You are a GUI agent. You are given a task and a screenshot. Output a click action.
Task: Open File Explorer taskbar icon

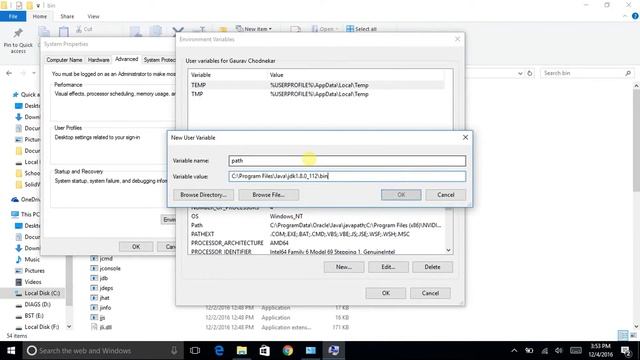click(x=242, y=351)
